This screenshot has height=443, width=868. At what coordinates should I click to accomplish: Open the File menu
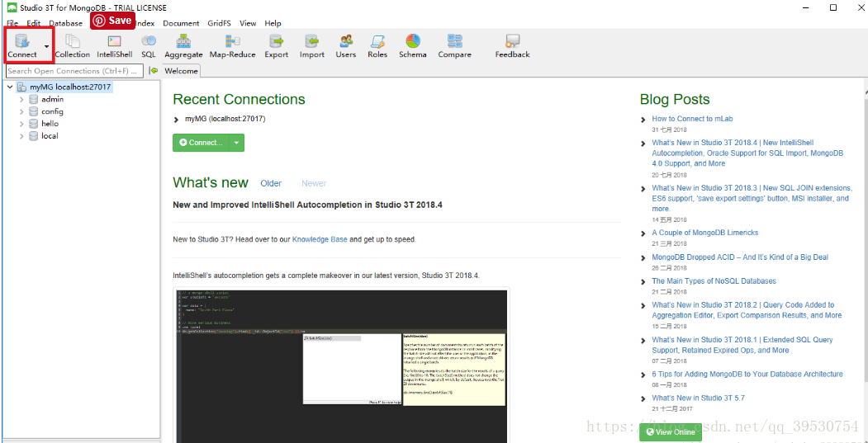pos(12,23)
